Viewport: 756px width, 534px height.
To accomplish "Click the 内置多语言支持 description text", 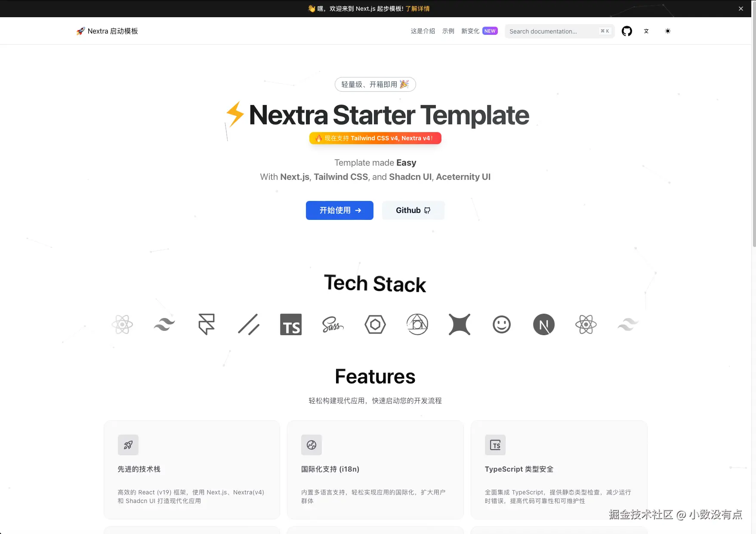I will tap(373, 497).
